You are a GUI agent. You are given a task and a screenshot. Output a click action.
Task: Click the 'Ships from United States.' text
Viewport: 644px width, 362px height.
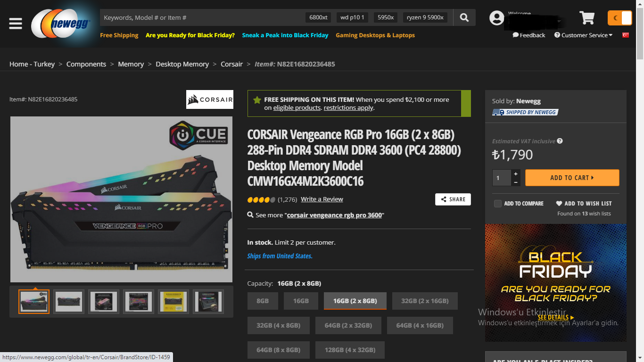(x=280, y=256)
